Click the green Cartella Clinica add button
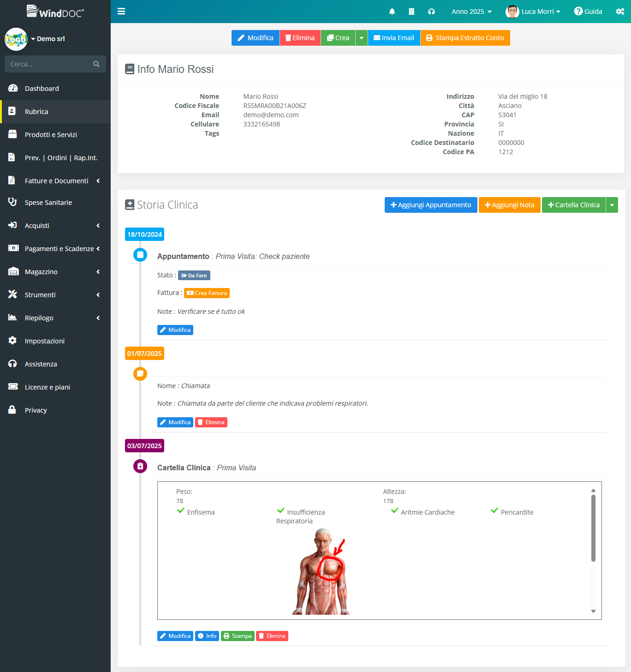Screen dimensions: 631x672 point(574,205)
